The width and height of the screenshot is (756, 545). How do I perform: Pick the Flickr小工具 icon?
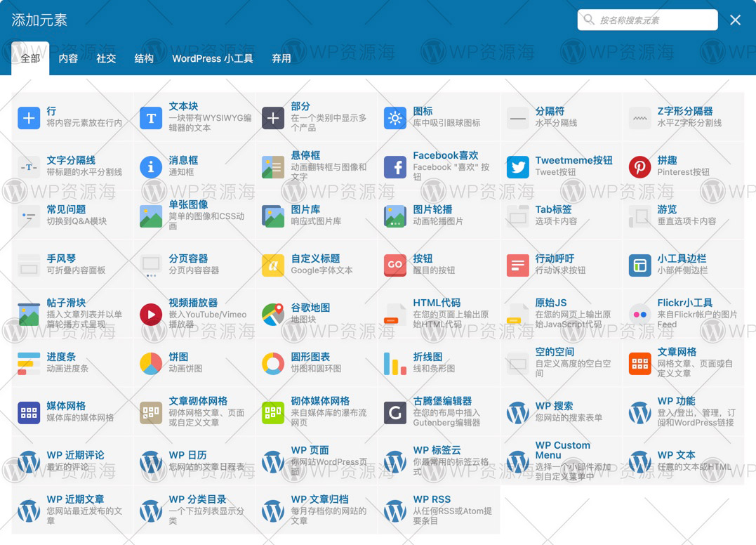coord(639,314)
